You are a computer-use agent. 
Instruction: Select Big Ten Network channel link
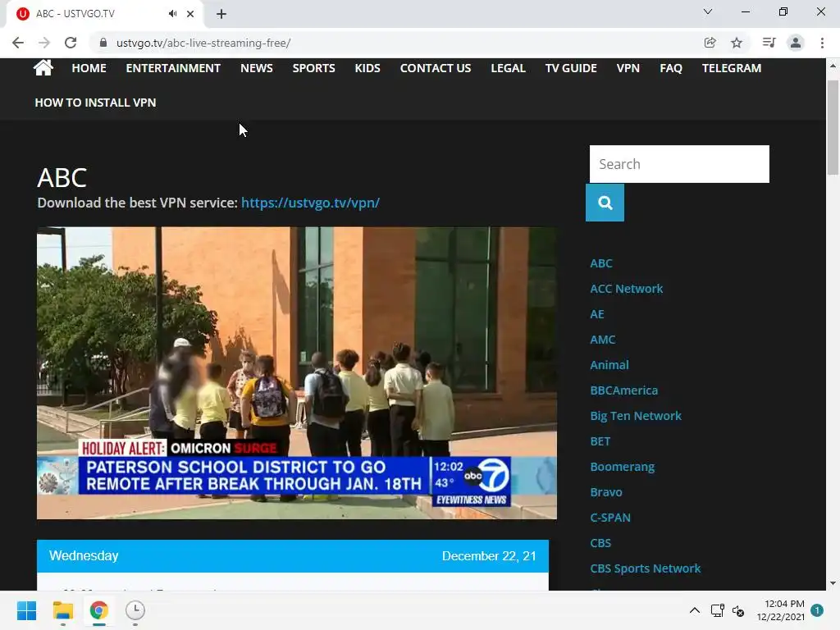click(x=636, y=416)
